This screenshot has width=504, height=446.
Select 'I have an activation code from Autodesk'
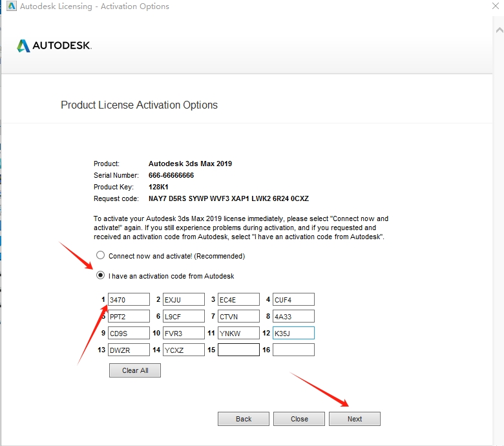[x=100, y=275]
